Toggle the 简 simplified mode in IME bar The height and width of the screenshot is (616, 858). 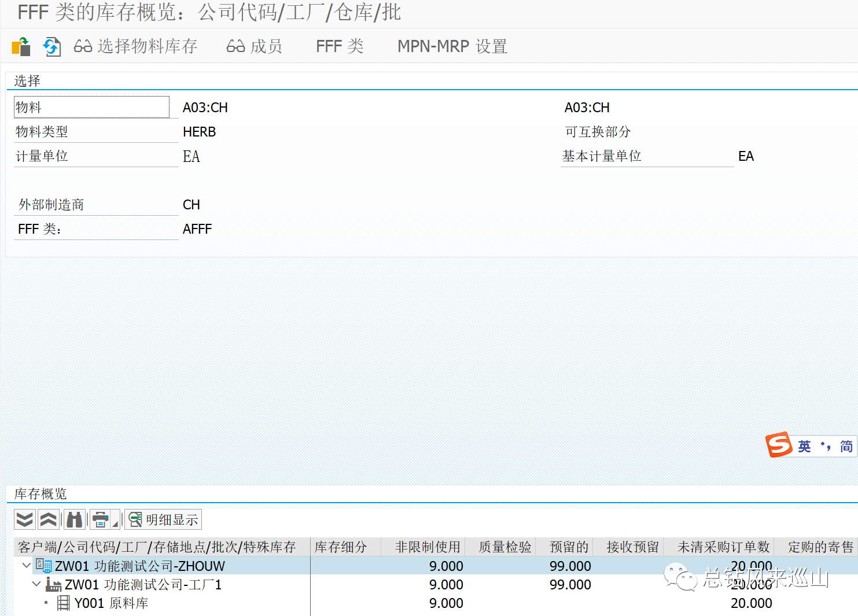pos(846,446)
